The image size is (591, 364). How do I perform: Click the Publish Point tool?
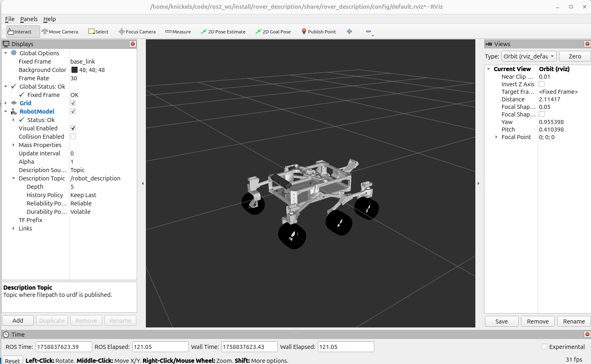pos(319,32)
